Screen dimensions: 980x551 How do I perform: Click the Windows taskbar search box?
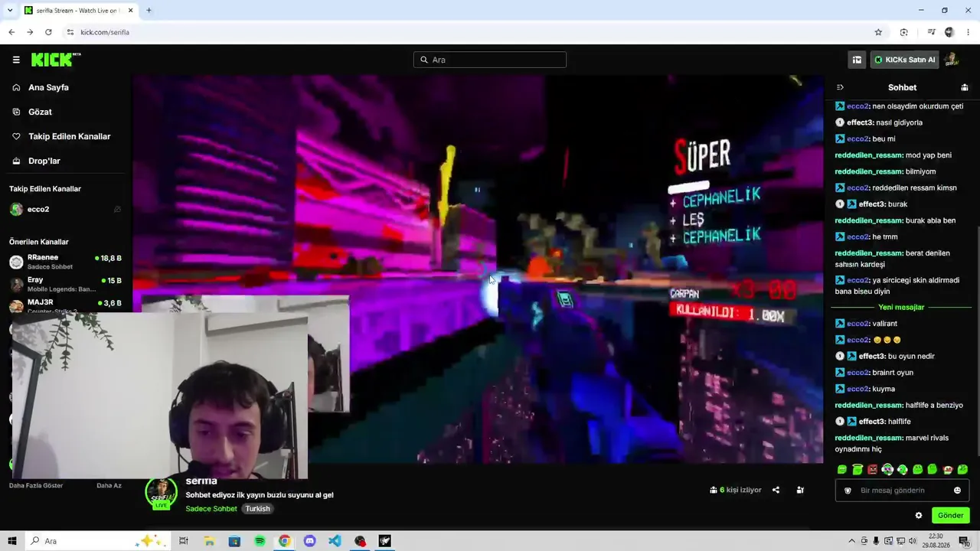(98, 541)
